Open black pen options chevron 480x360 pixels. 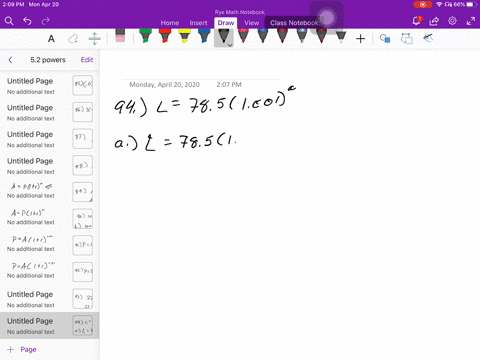(x=230, y=45)
